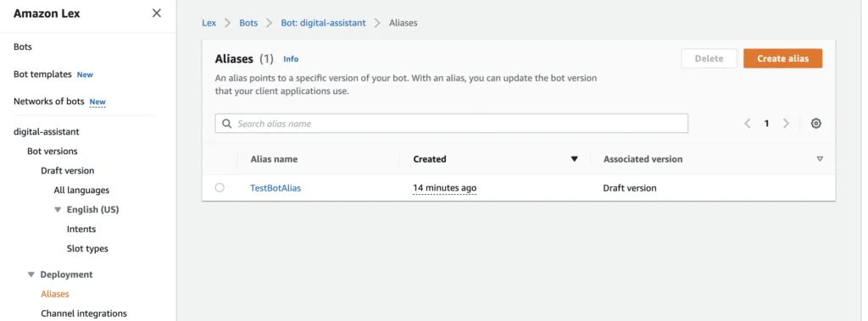Click the 'Draft version' table cell
The width and height of the screenshot is (868, 321).
pyautogui.click(x=630, y=188)
